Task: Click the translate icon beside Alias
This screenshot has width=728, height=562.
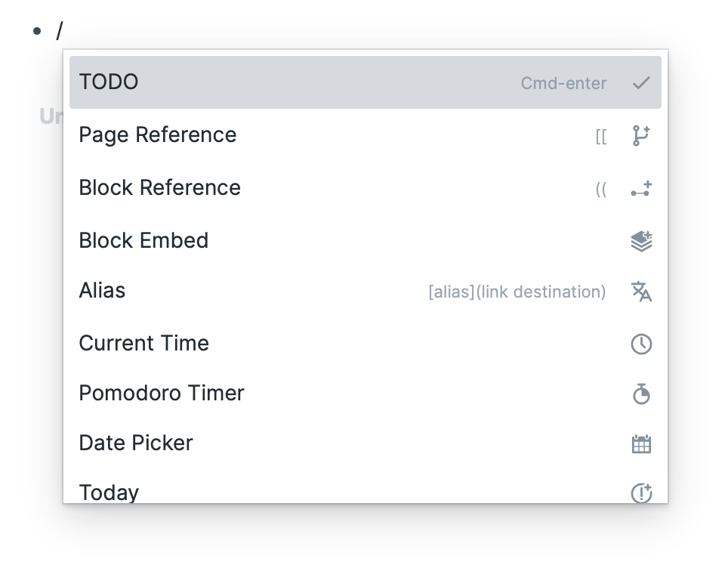Action: coord(641,292)
